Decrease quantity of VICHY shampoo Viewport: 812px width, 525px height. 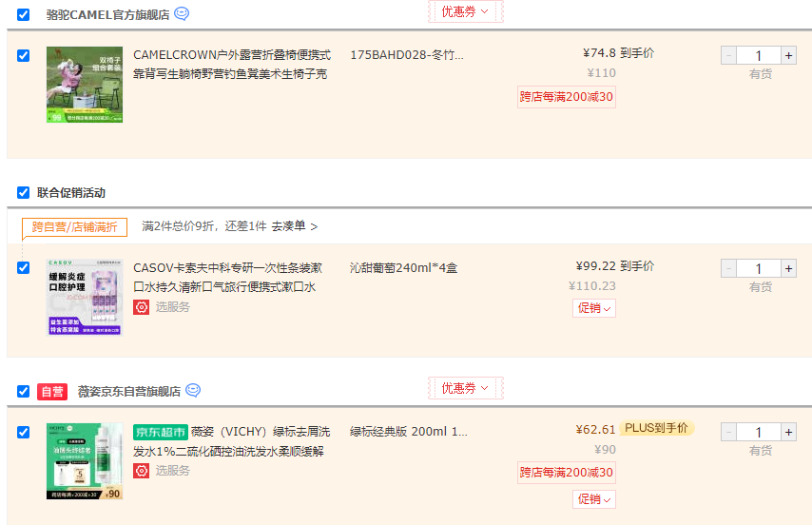[x=728, y=432]
